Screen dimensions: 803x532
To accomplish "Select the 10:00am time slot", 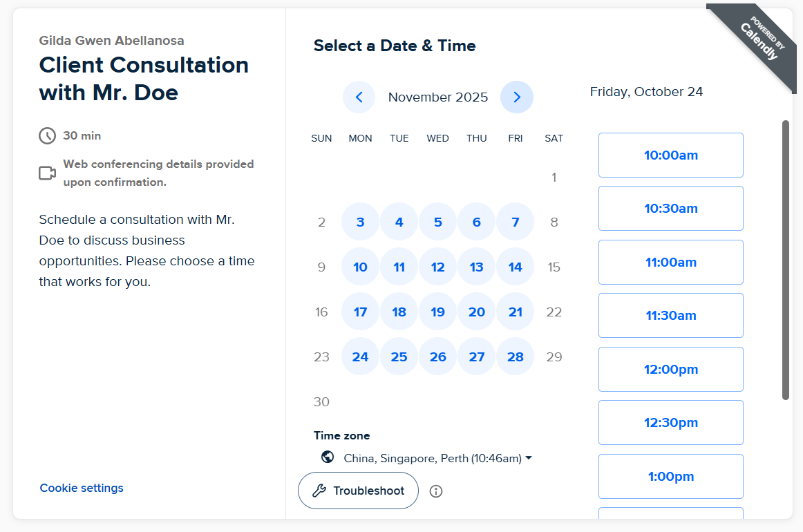I will pos(670,155).
